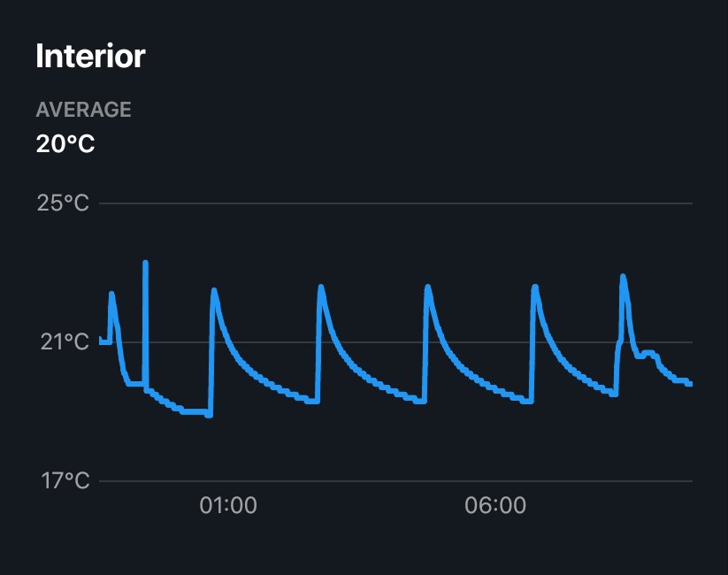Click the Interior chart title

90,57
